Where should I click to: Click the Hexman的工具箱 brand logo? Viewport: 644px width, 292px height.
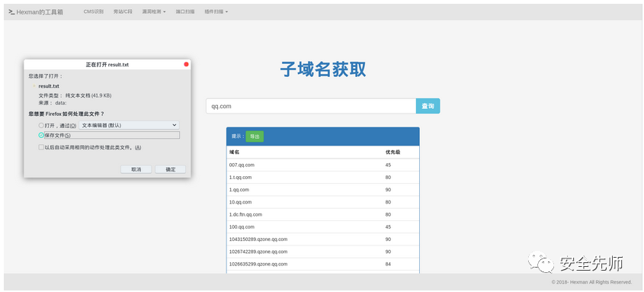pos(36,12)
